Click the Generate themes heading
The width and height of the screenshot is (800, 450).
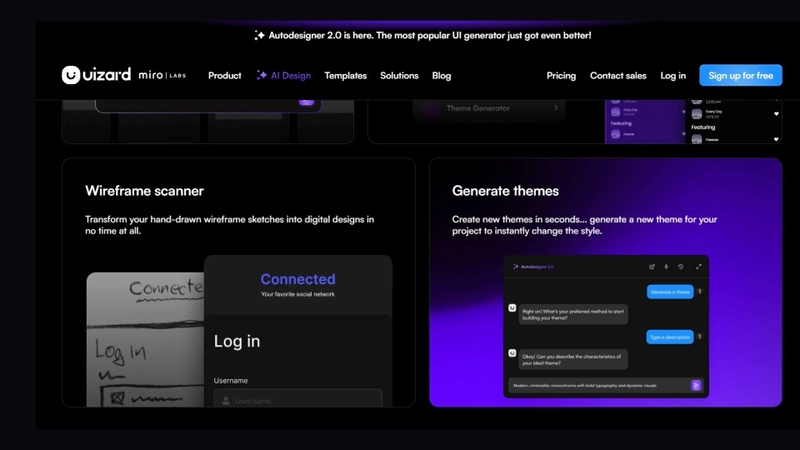(505, 191)
